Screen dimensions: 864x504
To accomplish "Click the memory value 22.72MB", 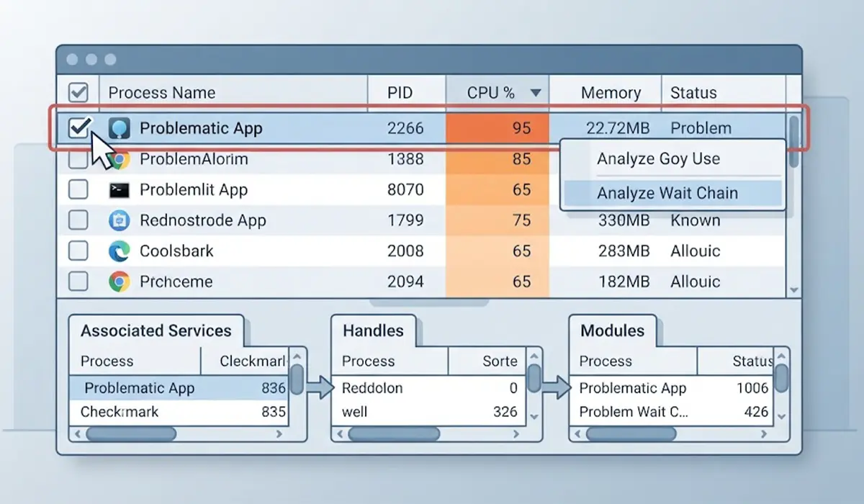I will click(x=617, y=129).
